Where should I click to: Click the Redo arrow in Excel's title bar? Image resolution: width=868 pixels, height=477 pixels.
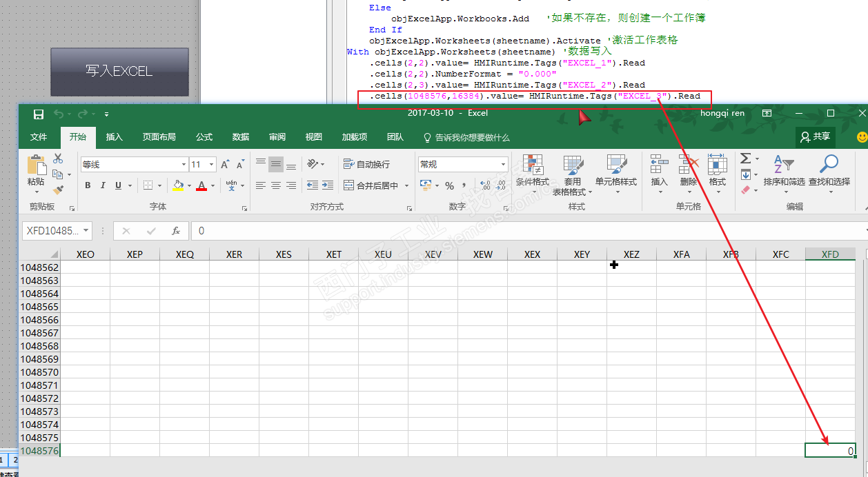pos(82,114)
